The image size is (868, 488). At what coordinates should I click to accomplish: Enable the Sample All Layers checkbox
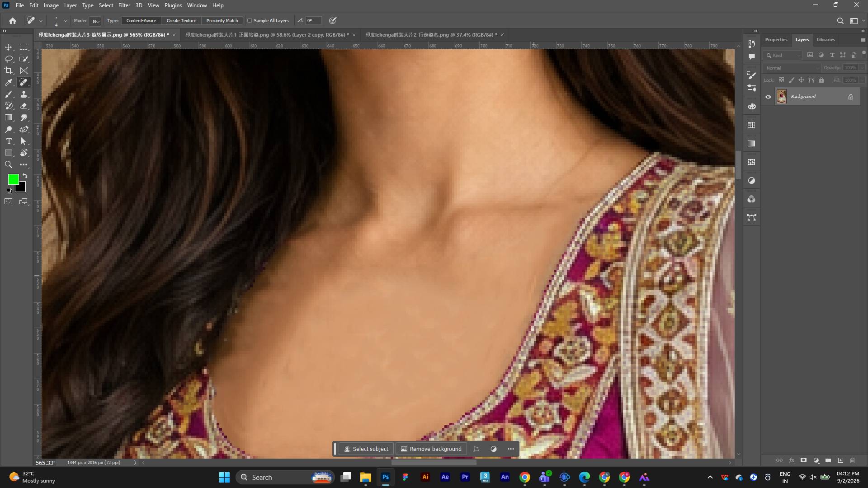click(250, 20)
